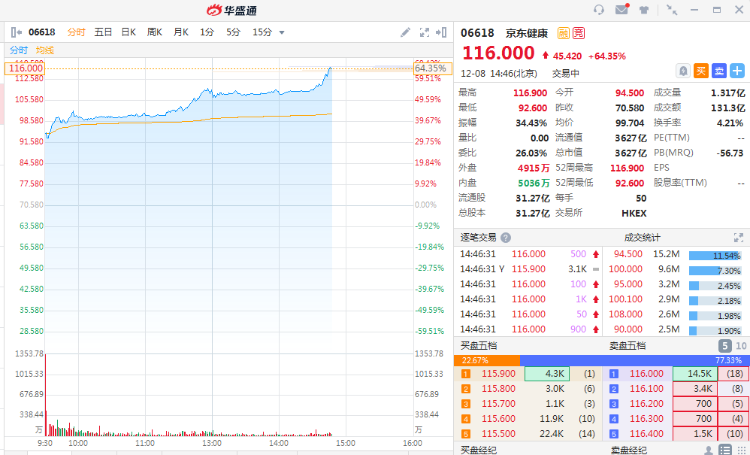750x455 pixels.
Task: Toggle the left sidebar panel icon
Action: click(15, 32)
